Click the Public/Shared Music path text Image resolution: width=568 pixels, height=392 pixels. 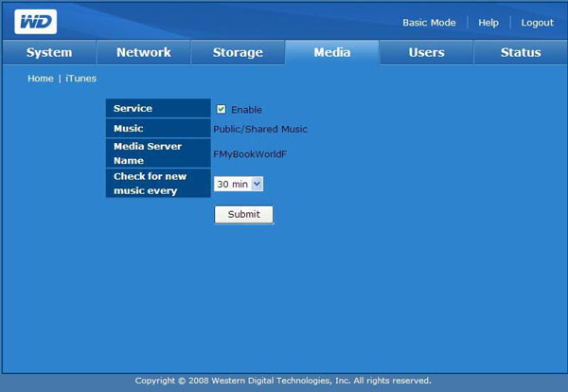[x=260, y=130]
